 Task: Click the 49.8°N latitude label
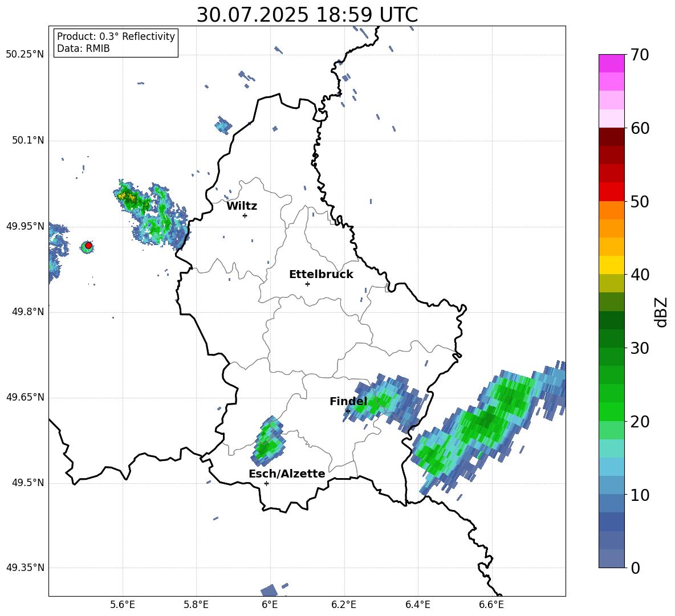pos(27,312)
